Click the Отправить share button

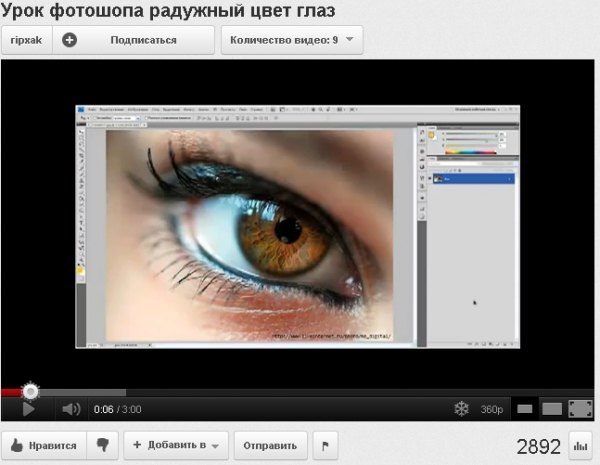271,445
